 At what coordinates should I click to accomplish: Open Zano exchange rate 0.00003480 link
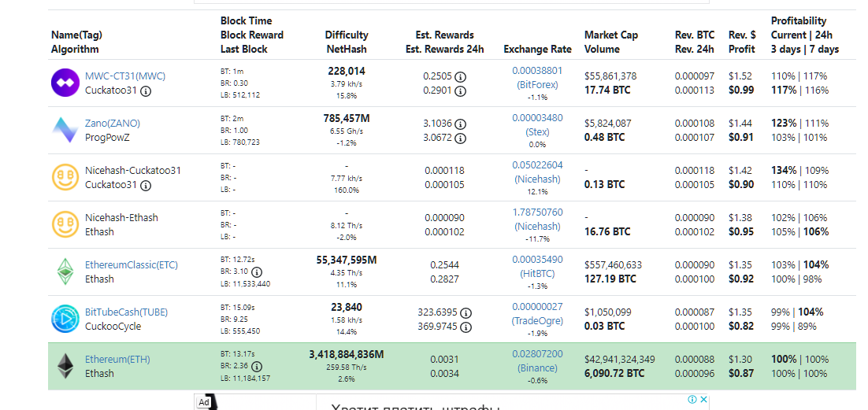(x=537, y=117)
